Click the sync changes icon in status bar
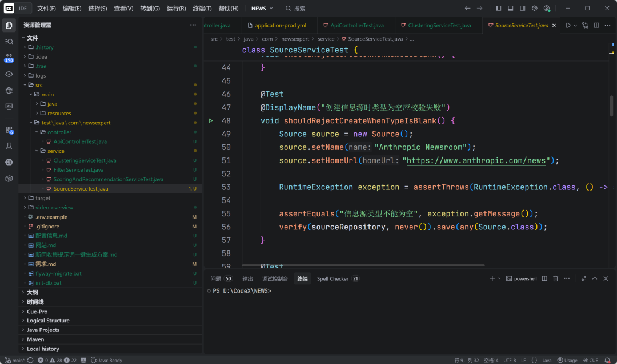617x364 pixels. (x=30, y=360)
